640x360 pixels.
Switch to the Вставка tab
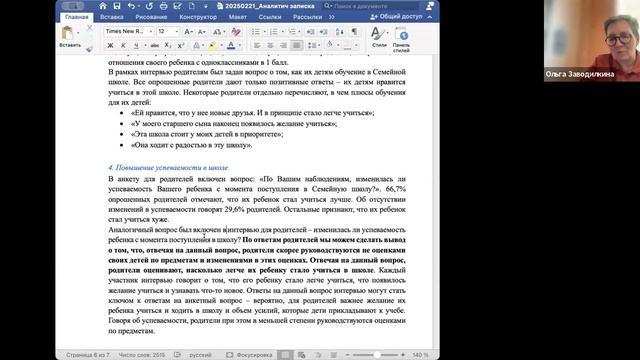pos(111,17)
